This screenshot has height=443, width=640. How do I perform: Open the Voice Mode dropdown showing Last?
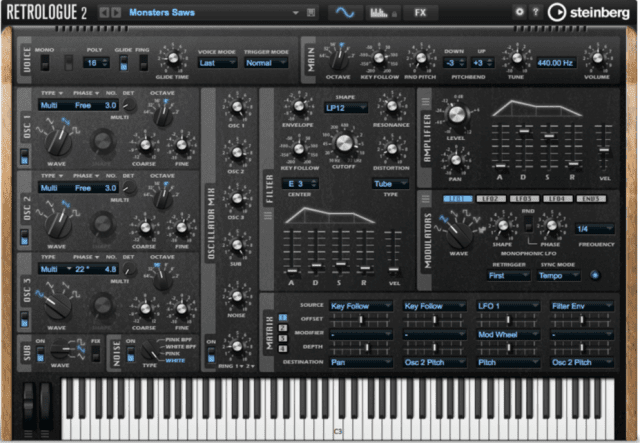(x=217, y=63)
